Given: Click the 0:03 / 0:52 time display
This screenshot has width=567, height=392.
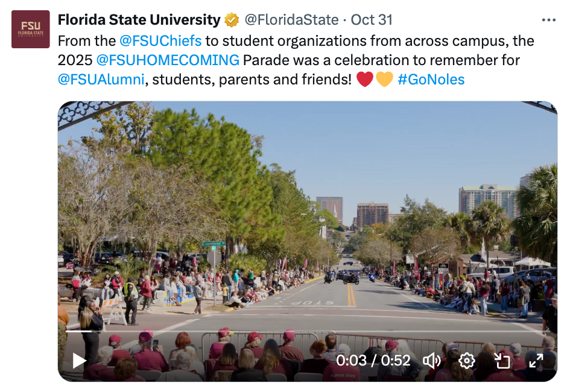Looking at the screenshot, I should [x=373, y=361].
